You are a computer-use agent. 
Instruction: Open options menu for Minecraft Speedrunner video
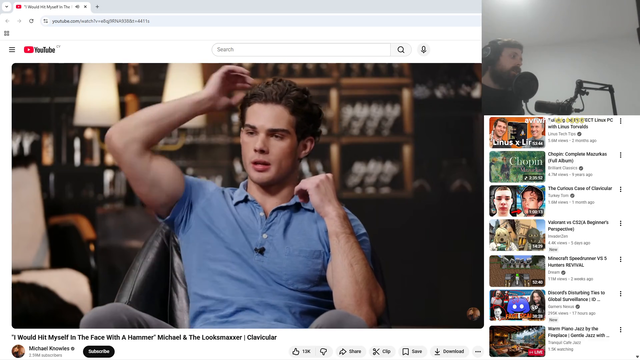pos(620,260)
